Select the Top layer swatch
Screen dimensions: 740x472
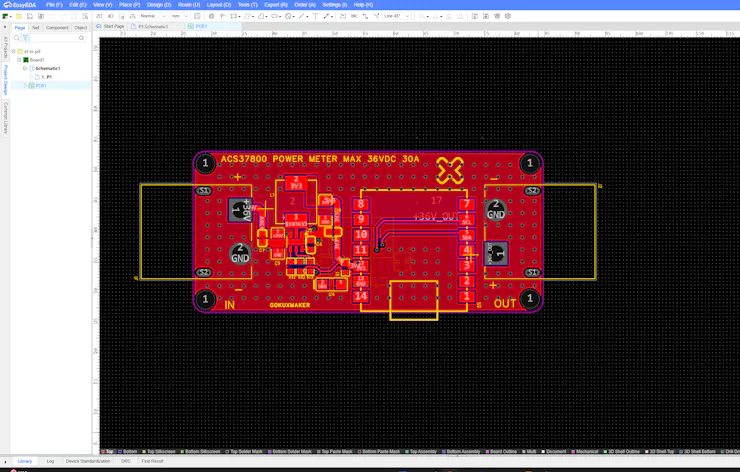click(103, 452)
